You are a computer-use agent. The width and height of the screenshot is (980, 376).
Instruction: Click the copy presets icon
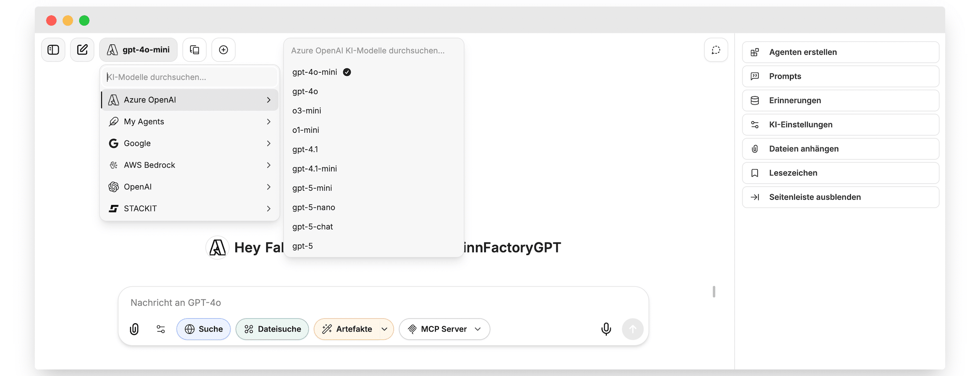tap(194, 50)
